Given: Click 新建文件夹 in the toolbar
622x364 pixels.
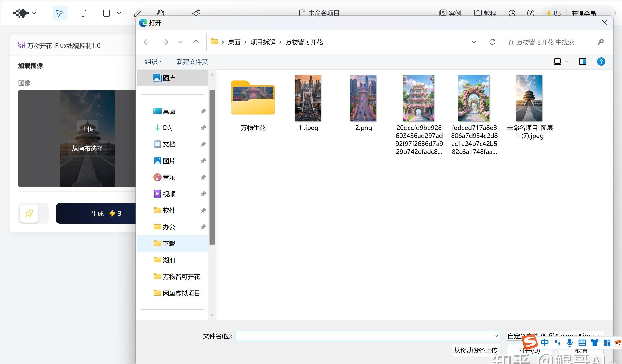Looking at the screenshot, I should click(x=192, y=61).
